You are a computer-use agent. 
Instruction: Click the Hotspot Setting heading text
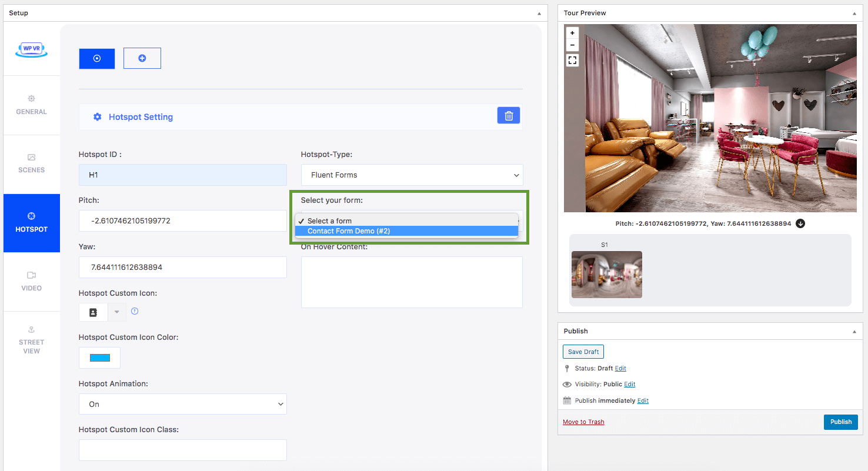(x=141, y=117)
